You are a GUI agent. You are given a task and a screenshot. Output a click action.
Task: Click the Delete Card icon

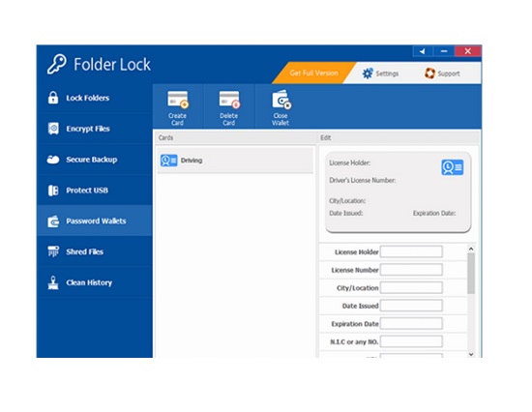tap(229, 100)
